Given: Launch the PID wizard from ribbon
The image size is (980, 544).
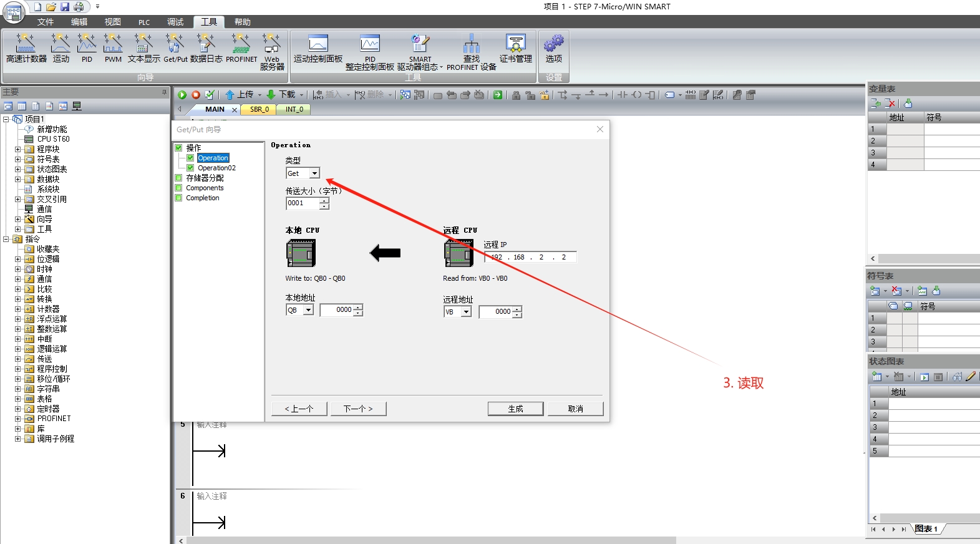Looking at the screenshot, I should (87, 48).
